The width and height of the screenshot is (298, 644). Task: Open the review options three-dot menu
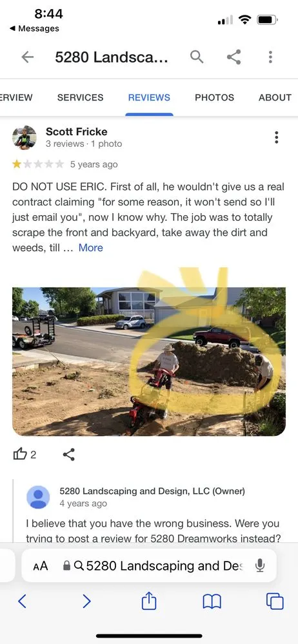pyautogui.click(x=276, y=137)
